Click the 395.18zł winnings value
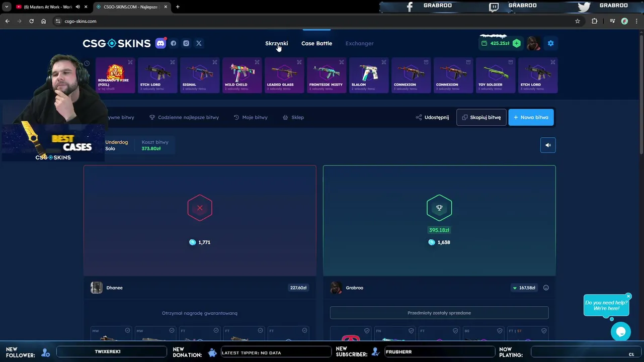This screenshot has height=362, width=644. 439,230
